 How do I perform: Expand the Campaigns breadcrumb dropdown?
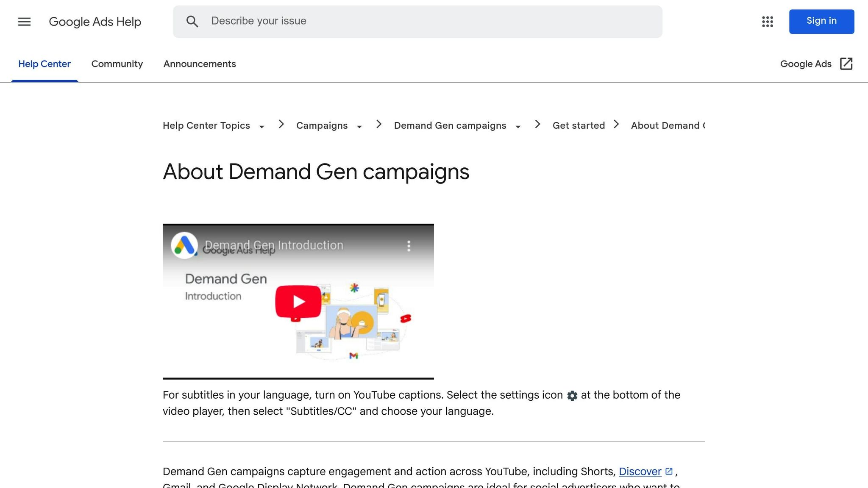tap(359, 126)
